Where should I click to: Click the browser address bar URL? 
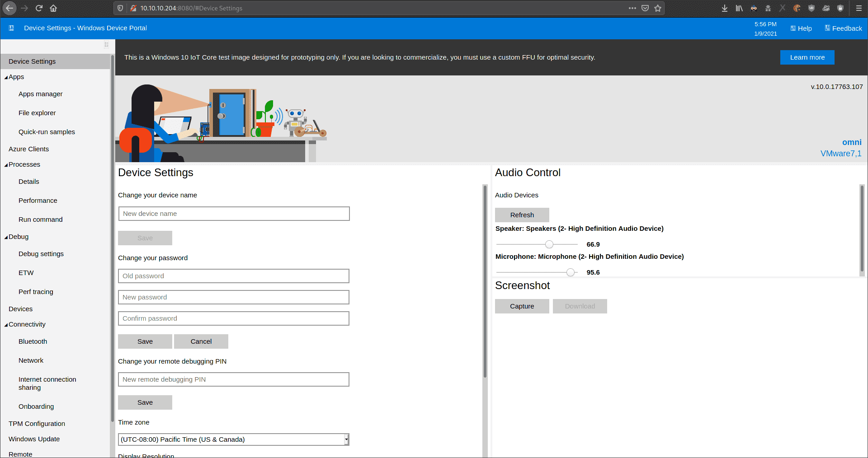click(x=191, y=8)
